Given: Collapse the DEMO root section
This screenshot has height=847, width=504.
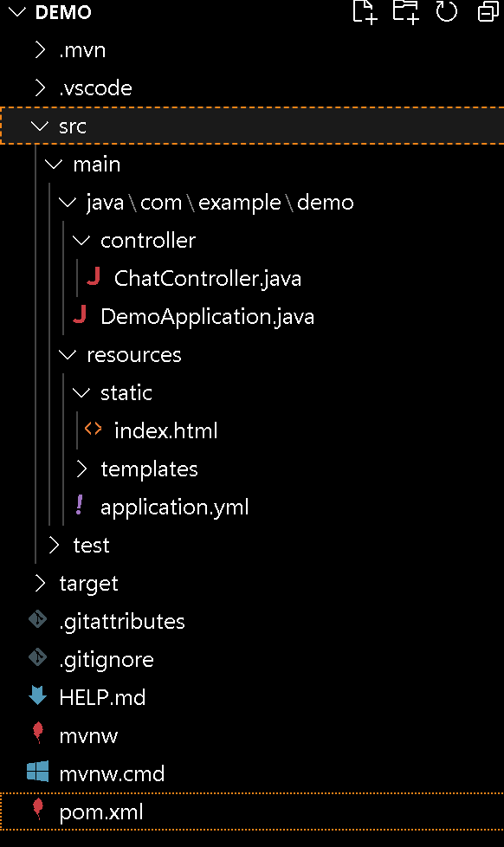Looking at the screenshot, I should click(17, 12).
